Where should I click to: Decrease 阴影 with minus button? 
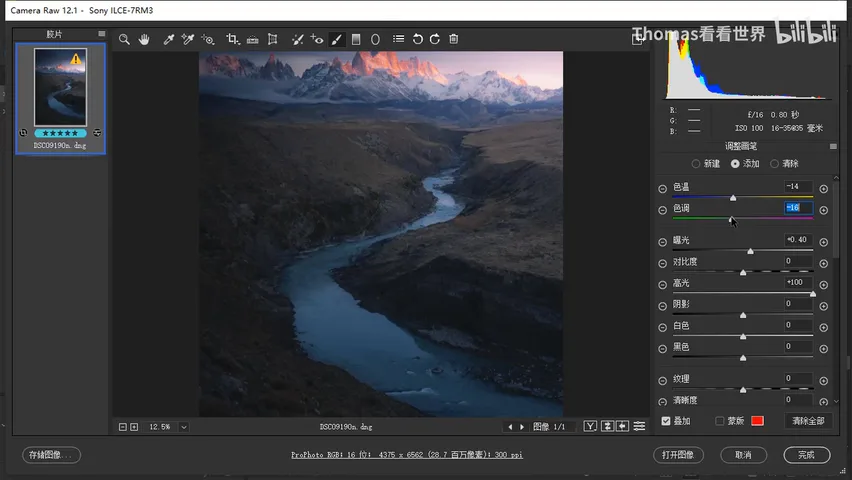pos(662,306)
